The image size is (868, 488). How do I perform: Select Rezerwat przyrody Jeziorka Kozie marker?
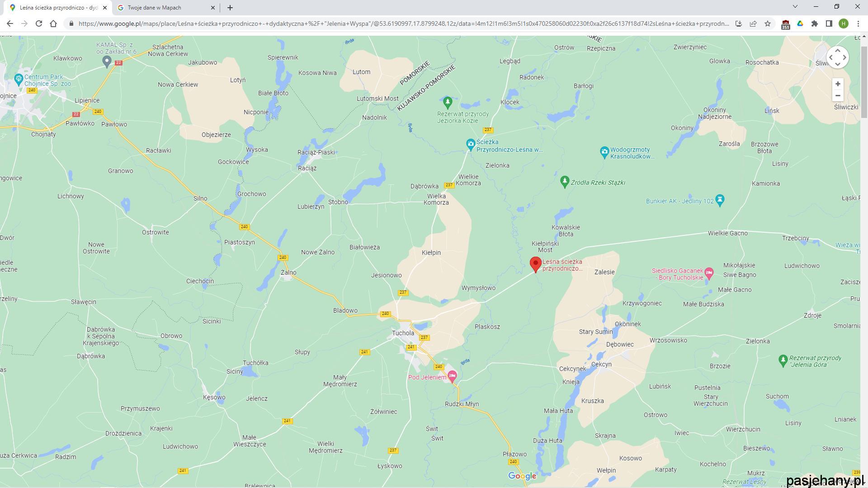click(x=448, y=103)
